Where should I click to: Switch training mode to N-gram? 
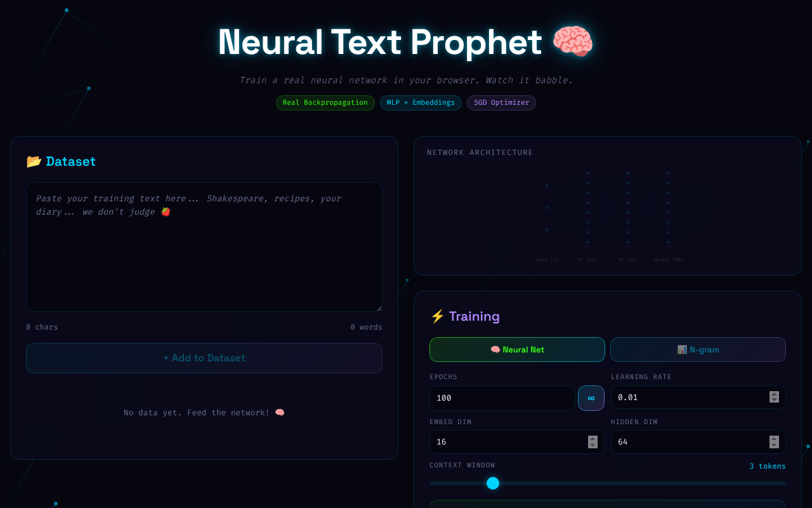point(698,349)
